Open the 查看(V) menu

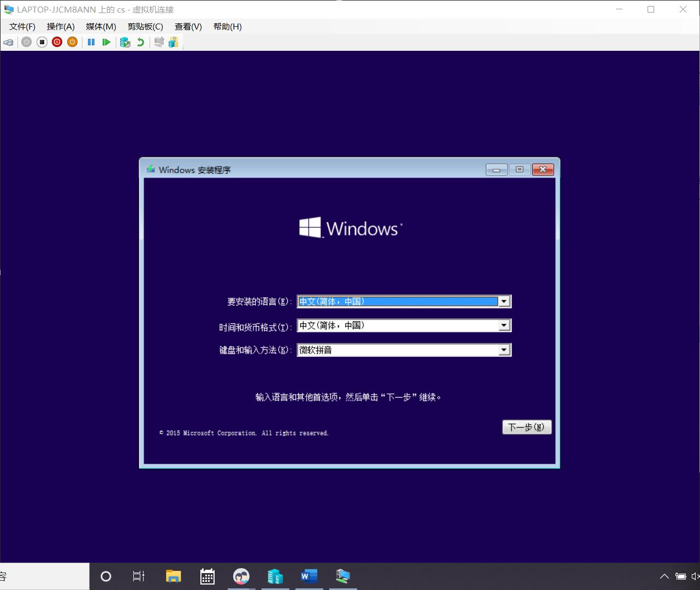pos(188,26)
